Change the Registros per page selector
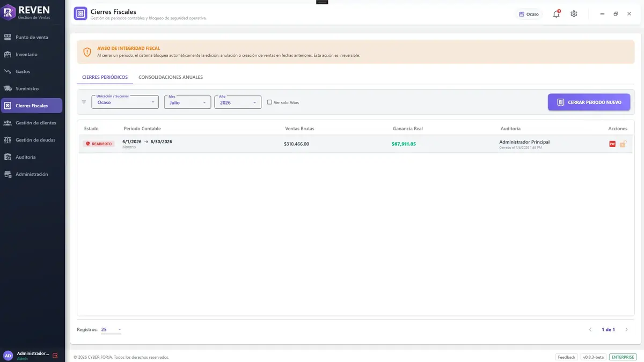 (111, 330)
